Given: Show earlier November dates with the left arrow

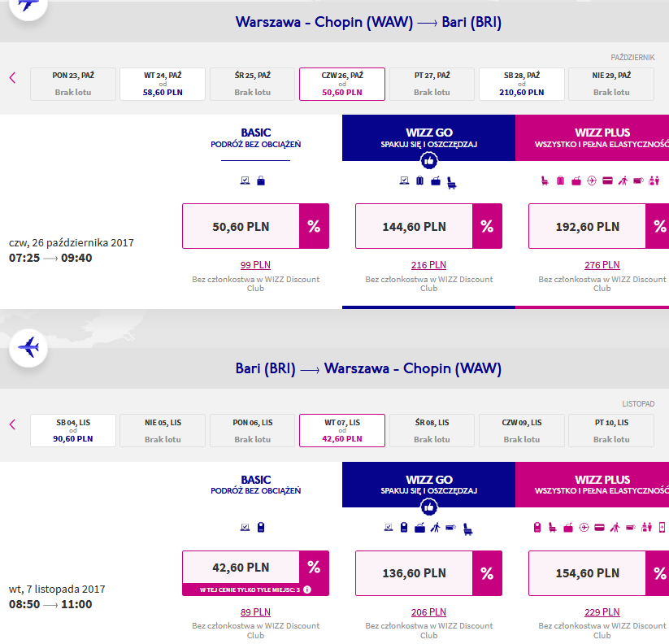Looking at the screenshot, I should click(12, 424).
